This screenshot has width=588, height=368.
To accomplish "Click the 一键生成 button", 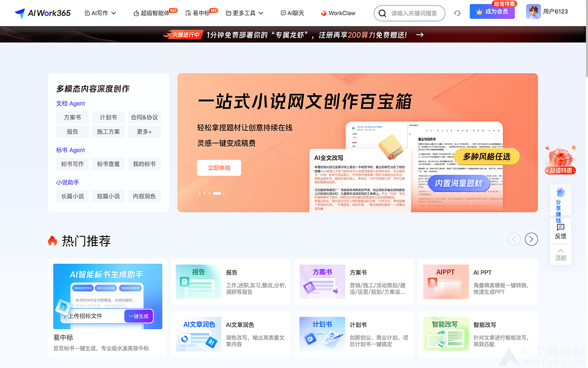I will pos(139,316).
